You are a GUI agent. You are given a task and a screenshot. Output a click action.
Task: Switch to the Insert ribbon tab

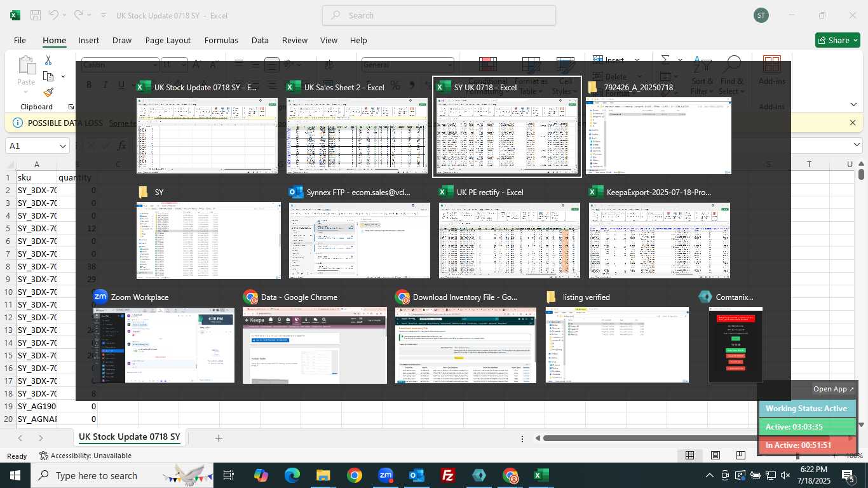(89, 40)
